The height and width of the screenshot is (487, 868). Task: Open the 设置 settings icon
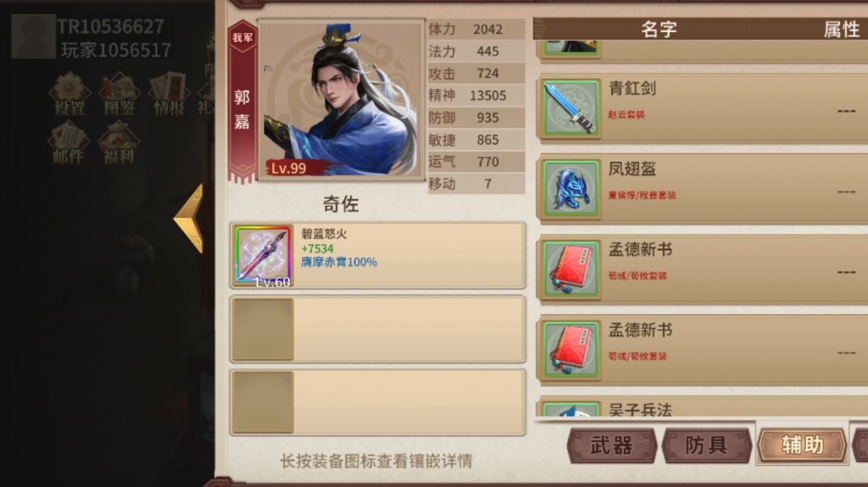69,93
